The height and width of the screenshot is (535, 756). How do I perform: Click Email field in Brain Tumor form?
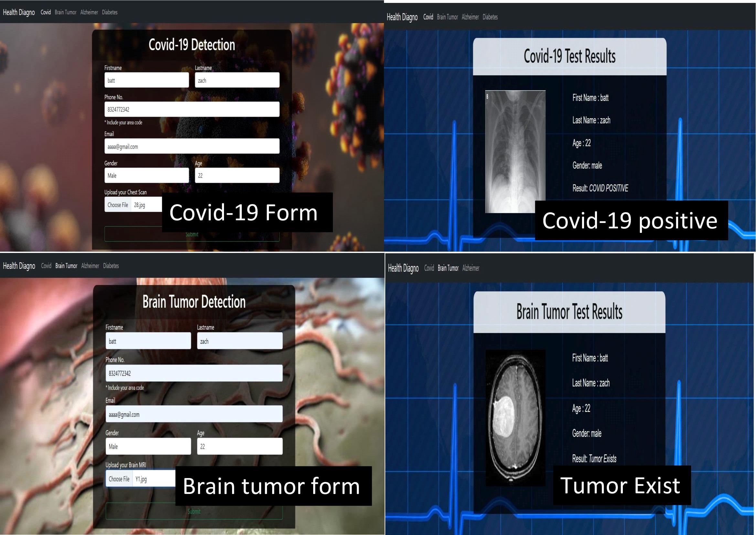[194, 414]
